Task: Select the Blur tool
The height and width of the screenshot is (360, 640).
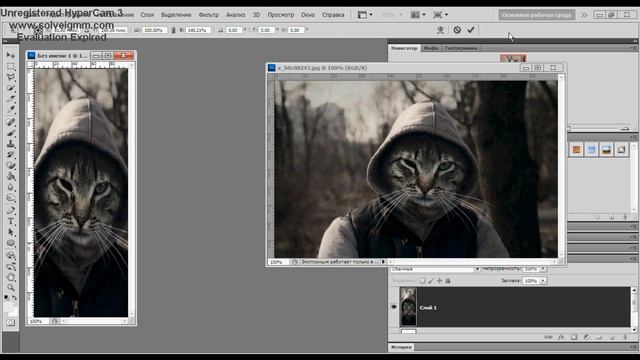Action: (x=11, y=188)
